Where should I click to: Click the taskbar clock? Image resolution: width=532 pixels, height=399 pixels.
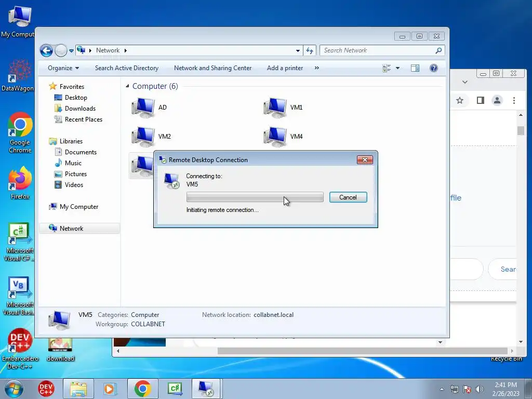tap(506, 389)
